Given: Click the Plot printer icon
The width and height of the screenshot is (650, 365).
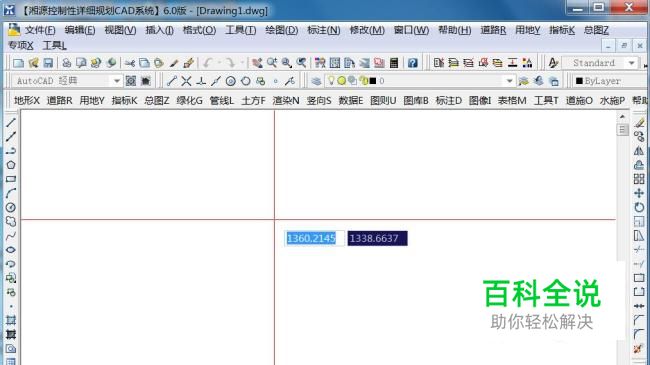Looking at the screenshot, I should (66, 63).
